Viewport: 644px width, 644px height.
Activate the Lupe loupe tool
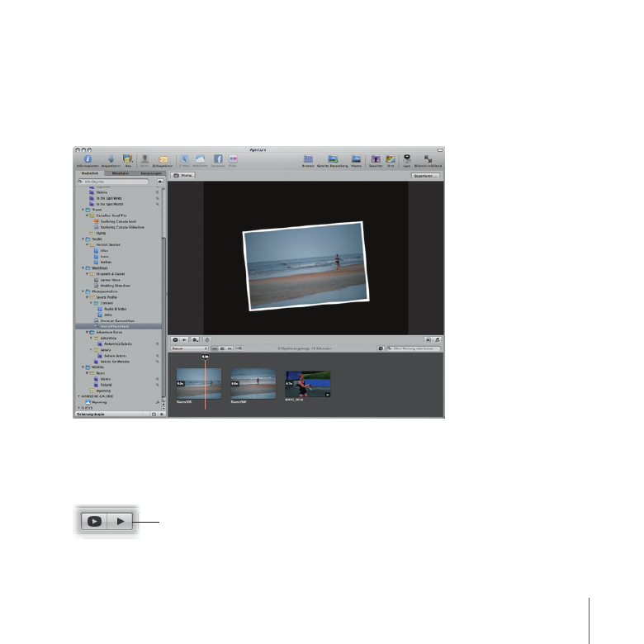[406, 159]
